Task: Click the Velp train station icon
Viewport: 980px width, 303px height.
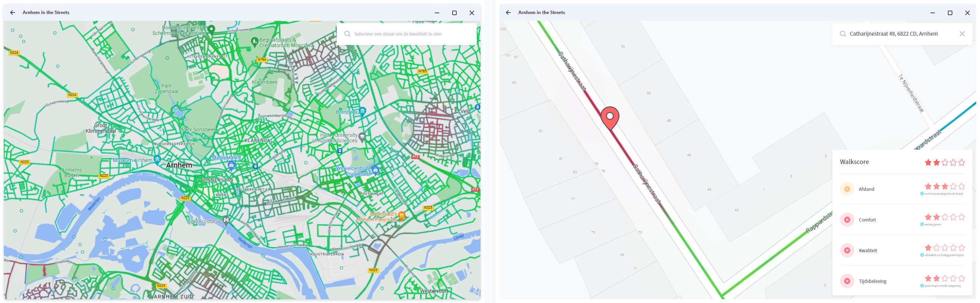Action: pos(478,107)
